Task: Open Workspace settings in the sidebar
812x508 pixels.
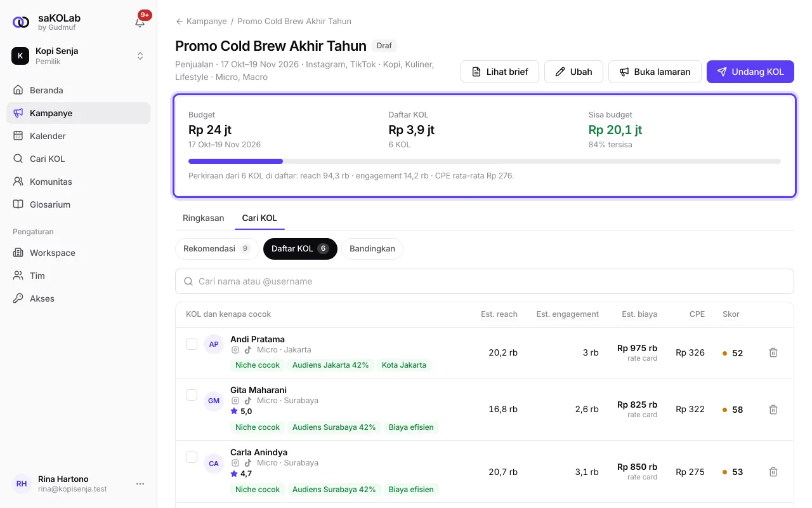Action: (x=79, y=253)
